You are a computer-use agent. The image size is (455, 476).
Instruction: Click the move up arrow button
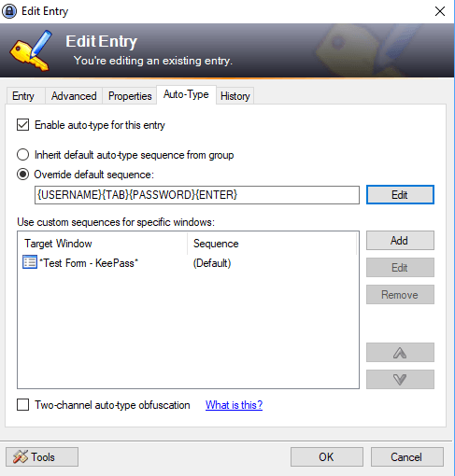pyautogui.click(x=400, y=353)
